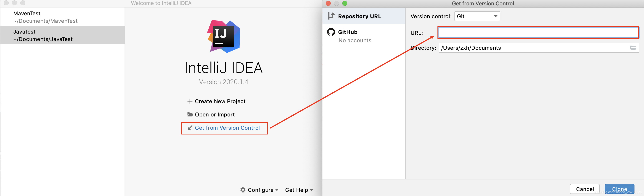This screenshot has height=196, width=644.
Task: Select the Repository URL tab
Action: (x=364, y=16)
